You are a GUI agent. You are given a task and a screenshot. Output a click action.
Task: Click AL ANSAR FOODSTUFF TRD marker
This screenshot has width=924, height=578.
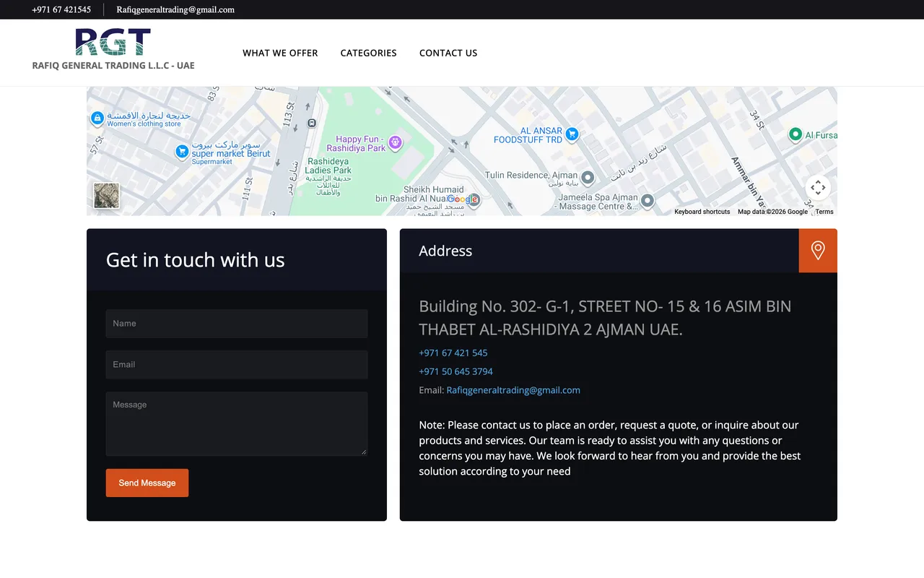[572, 134]
